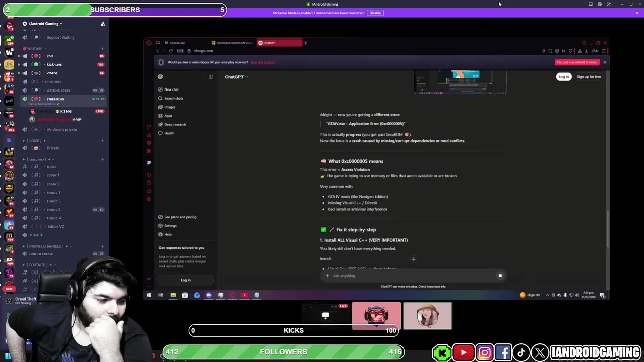
Task: Click the top-right Log in button
Action: (x=563, y=77)
